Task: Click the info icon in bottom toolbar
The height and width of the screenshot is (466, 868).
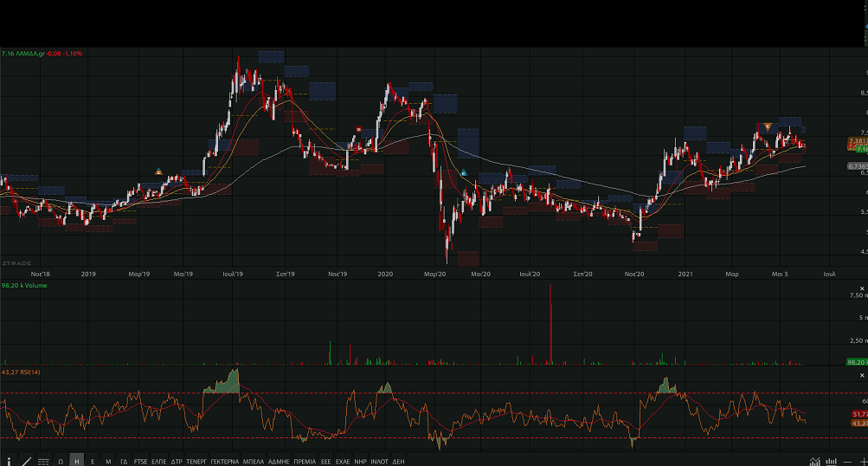Action: [9, 462]
